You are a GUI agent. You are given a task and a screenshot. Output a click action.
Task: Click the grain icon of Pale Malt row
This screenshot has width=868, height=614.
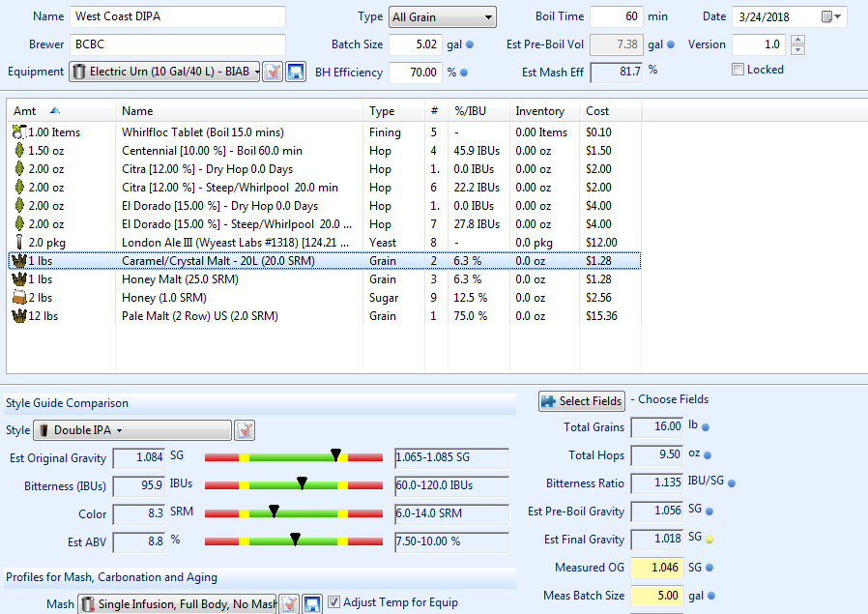point(19,316)
